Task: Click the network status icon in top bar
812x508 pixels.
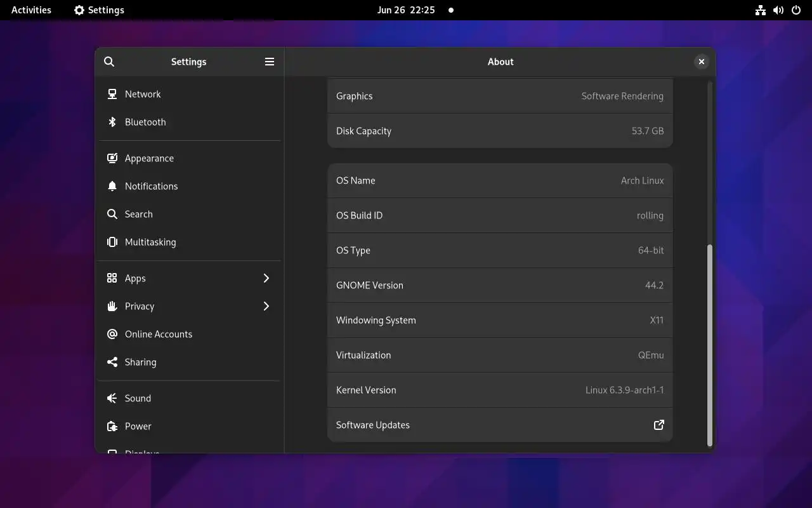Action: pos(761,10)
